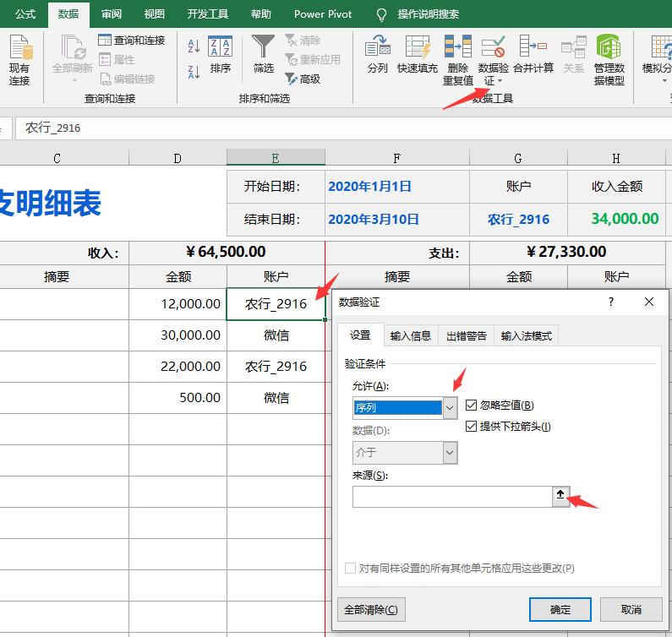Viewport: 672px width, 637px height.
Task: Open Manage Data Model (管理数据模型)
Action: (609, 60)
